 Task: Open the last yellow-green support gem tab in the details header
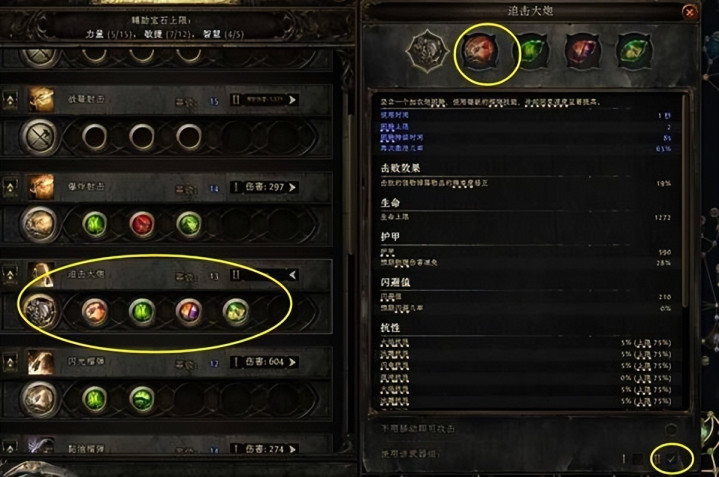[634, 52]
